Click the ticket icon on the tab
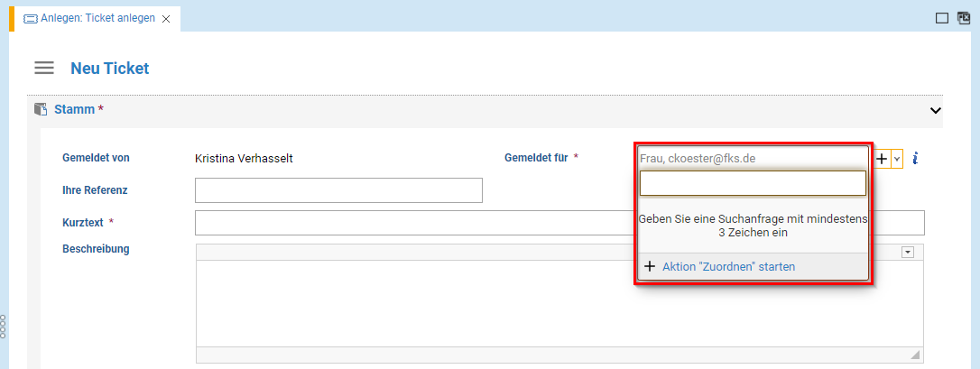The height and width of the screenshot is (369, 980). point(30,18)
